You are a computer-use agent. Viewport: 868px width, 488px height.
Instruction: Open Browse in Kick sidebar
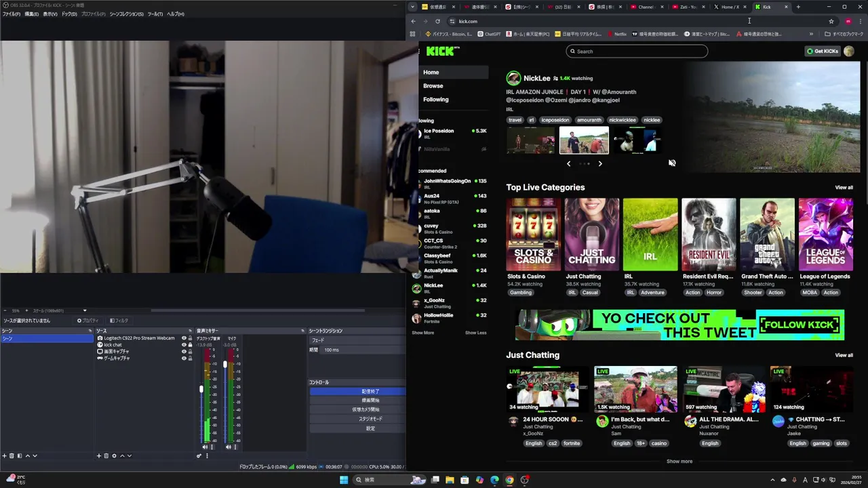point(433,86)
